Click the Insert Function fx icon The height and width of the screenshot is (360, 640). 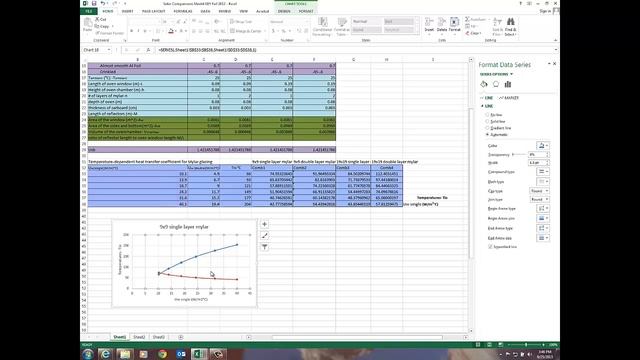[x=148, y=50]
